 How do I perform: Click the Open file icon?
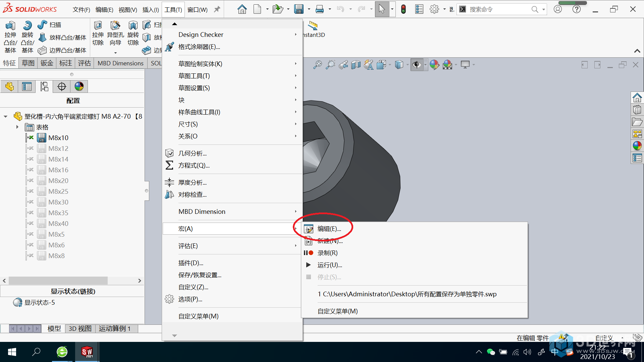[x=278, y=9]
